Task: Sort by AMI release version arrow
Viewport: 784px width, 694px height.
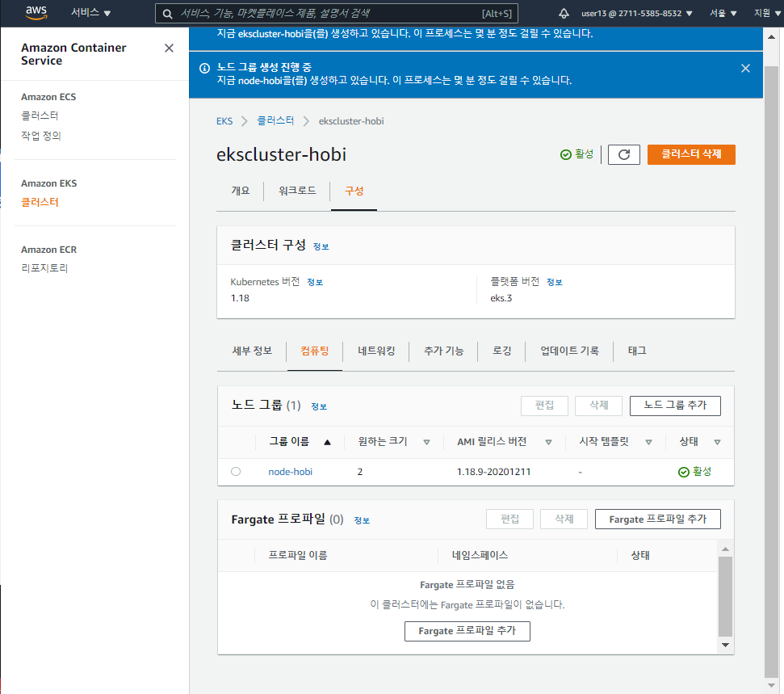Action: tap(548, 442)
